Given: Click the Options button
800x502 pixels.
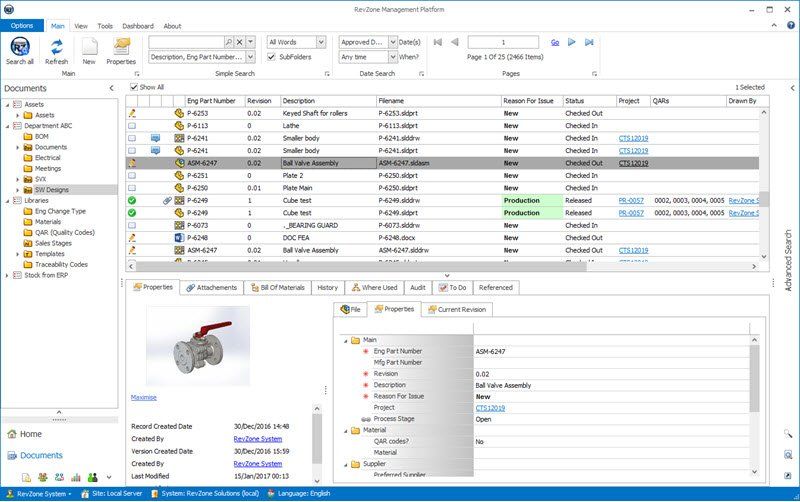Looking at the screenshot, I should coord(22,26).
